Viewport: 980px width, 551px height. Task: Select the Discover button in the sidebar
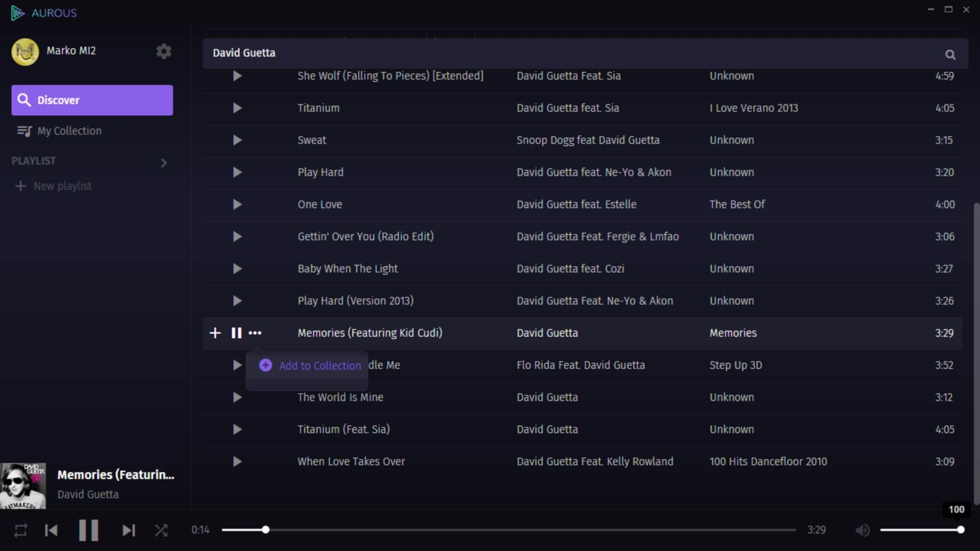[92, 100]
